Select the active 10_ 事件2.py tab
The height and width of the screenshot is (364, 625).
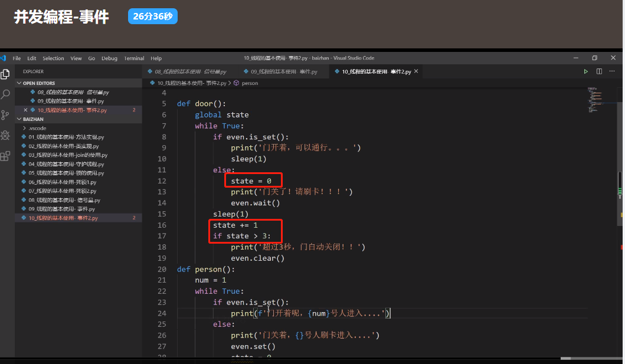(377, 72)
